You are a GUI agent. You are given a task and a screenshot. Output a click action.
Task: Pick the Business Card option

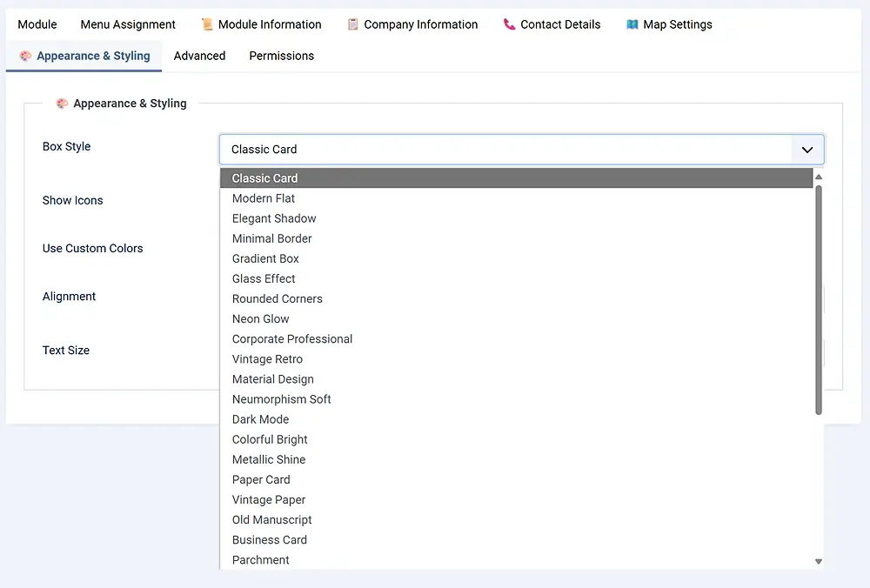pos(270,539)
